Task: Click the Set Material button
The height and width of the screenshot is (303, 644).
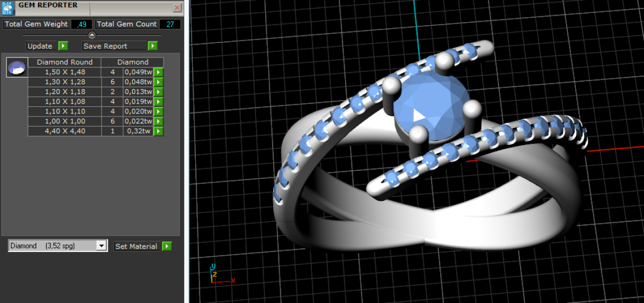Action: pos(138,246)
